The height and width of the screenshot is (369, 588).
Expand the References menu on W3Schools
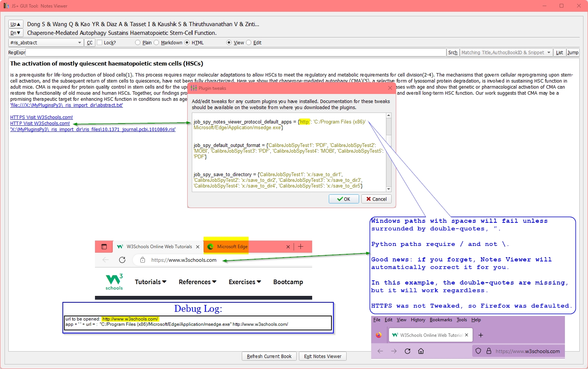pyautogui.click(x=198, y=282)
